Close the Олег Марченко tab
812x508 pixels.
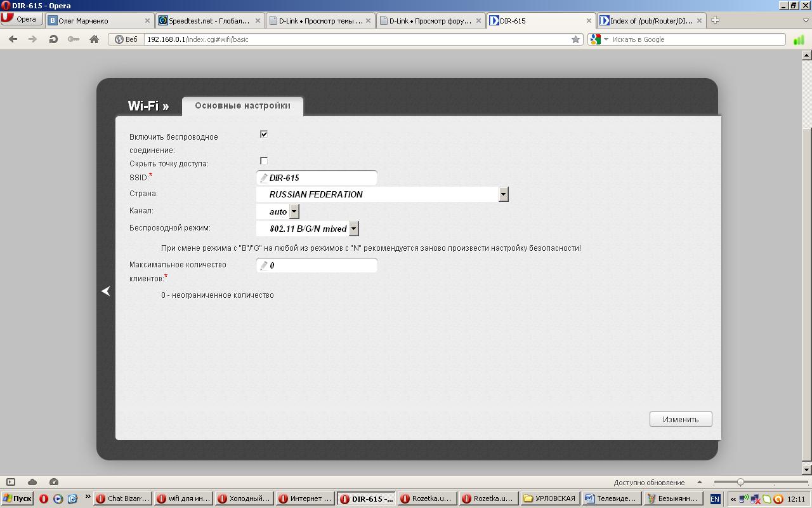147,20
